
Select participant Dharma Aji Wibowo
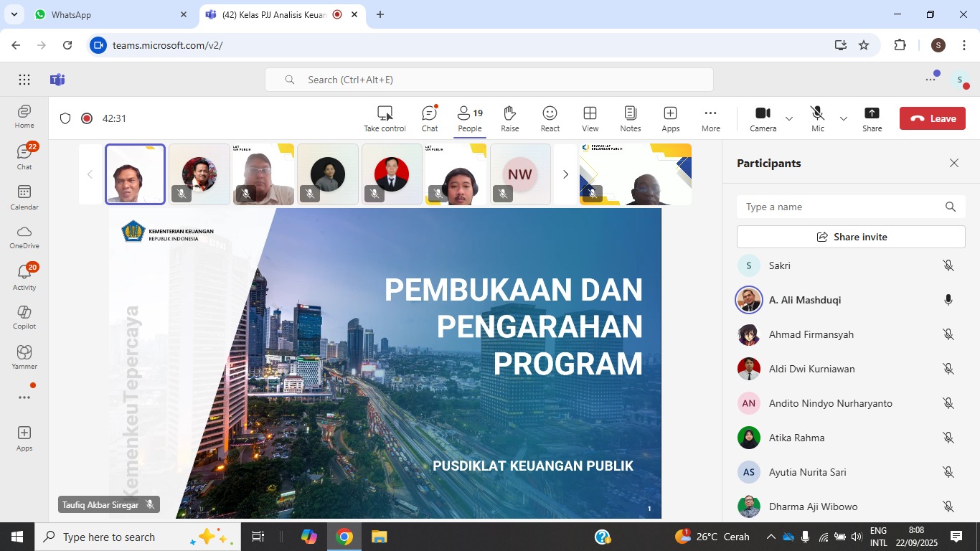point(813,507)
